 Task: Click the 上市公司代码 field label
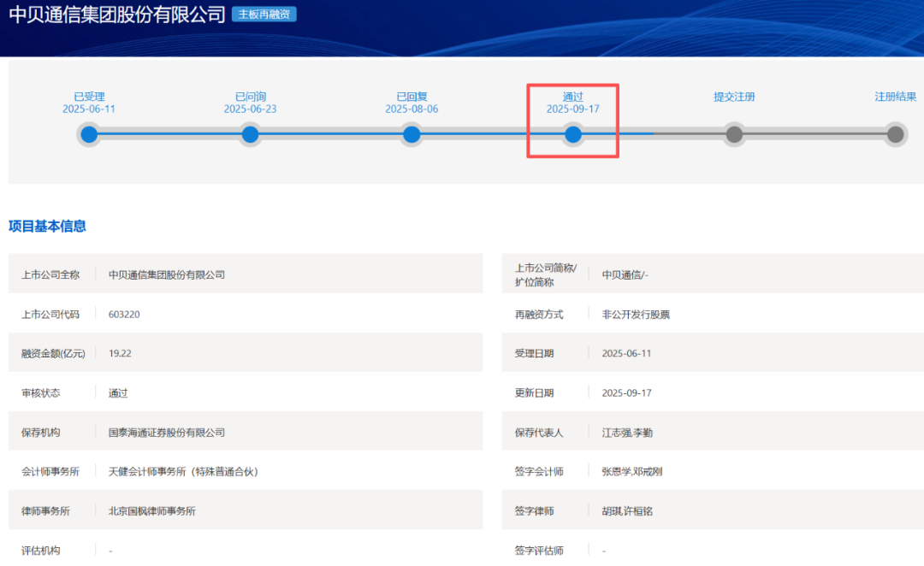click(x=50, y=315)
